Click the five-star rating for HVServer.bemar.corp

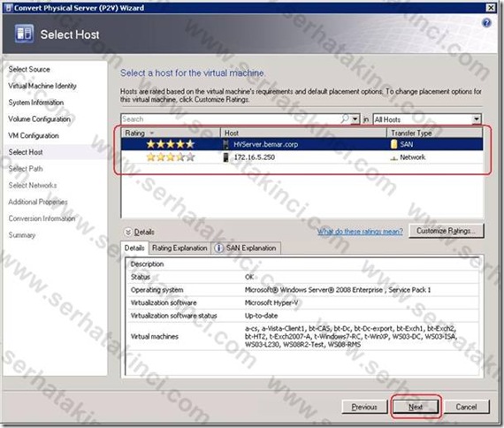click(170, 144)
